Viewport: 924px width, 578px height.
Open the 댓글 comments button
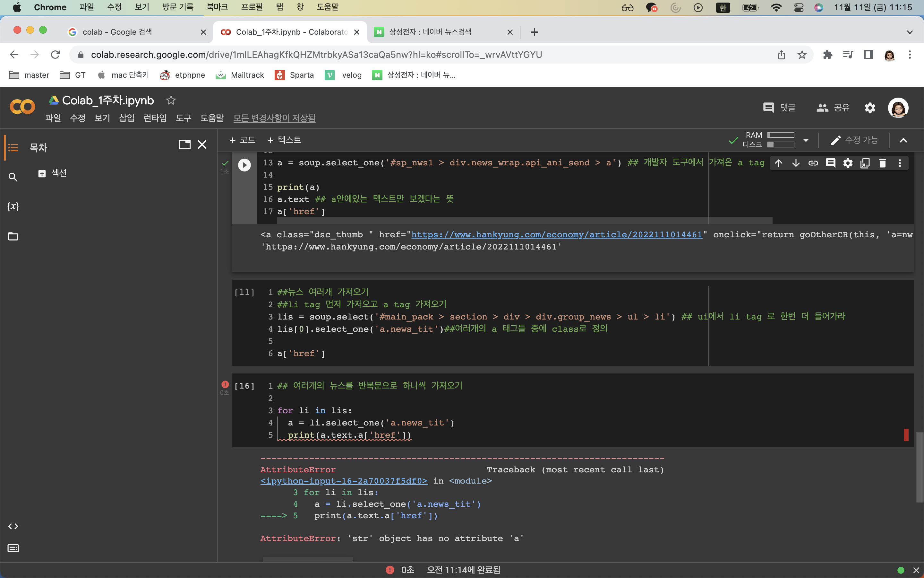pos(779,108)
